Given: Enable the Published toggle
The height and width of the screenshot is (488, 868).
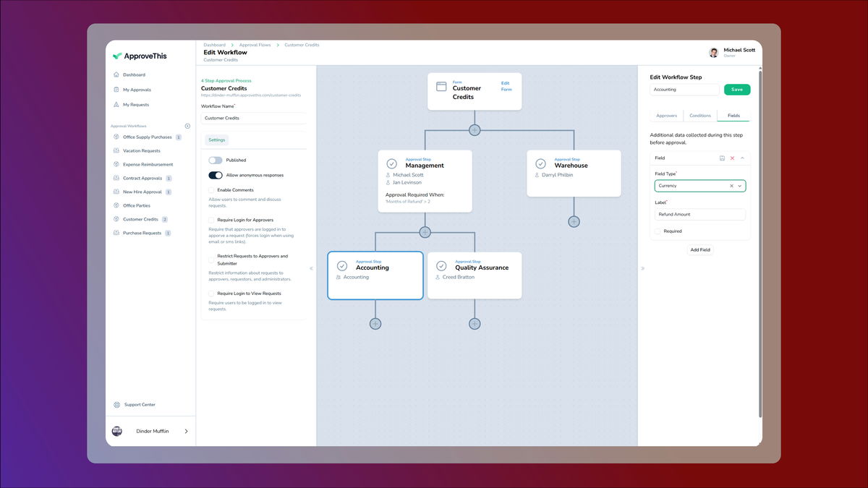Looking at the screenshot, I should pyautogui.click(x=216, y=160).
